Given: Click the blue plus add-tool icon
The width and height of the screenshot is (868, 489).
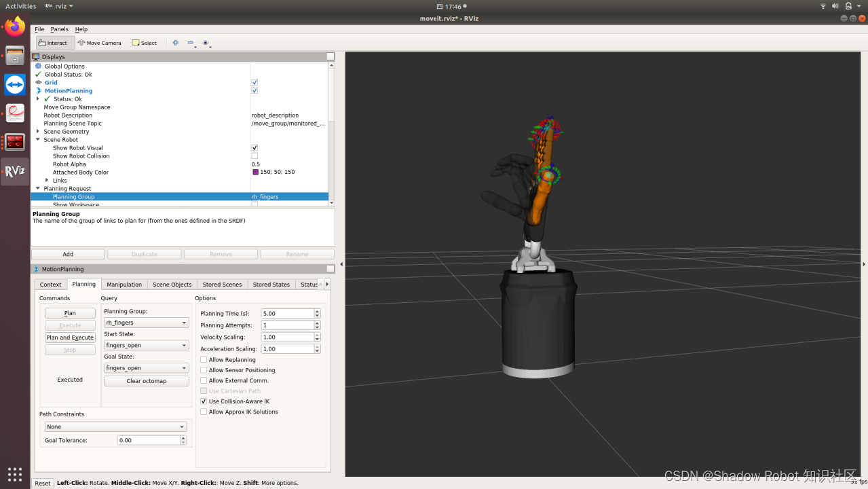Looking at the screenshot, I should click(176, 42).
